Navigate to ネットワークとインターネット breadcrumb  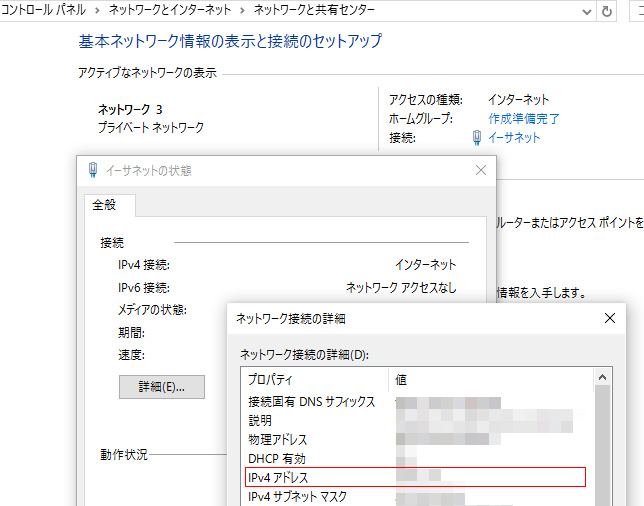tap(177, 10)
